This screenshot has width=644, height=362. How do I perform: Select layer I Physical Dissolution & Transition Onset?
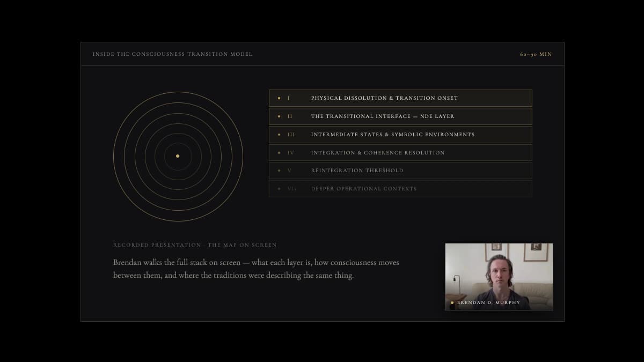coord(400,98)
